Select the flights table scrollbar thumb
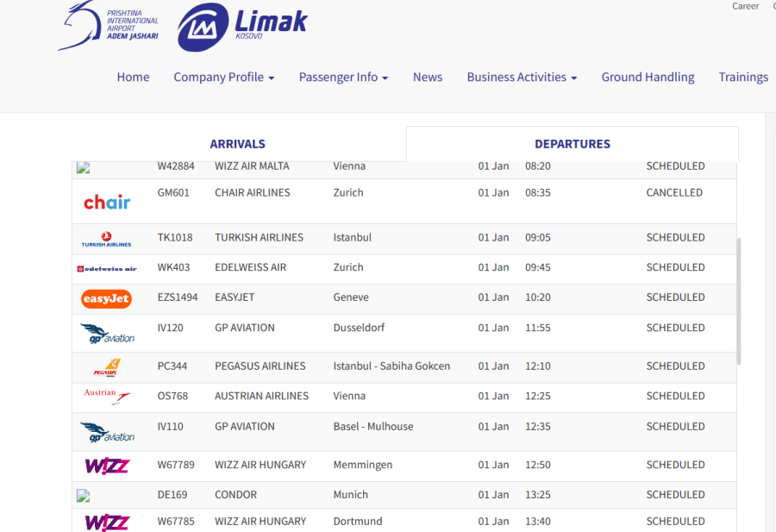776x532 pixels. click(x=739, y=301)
